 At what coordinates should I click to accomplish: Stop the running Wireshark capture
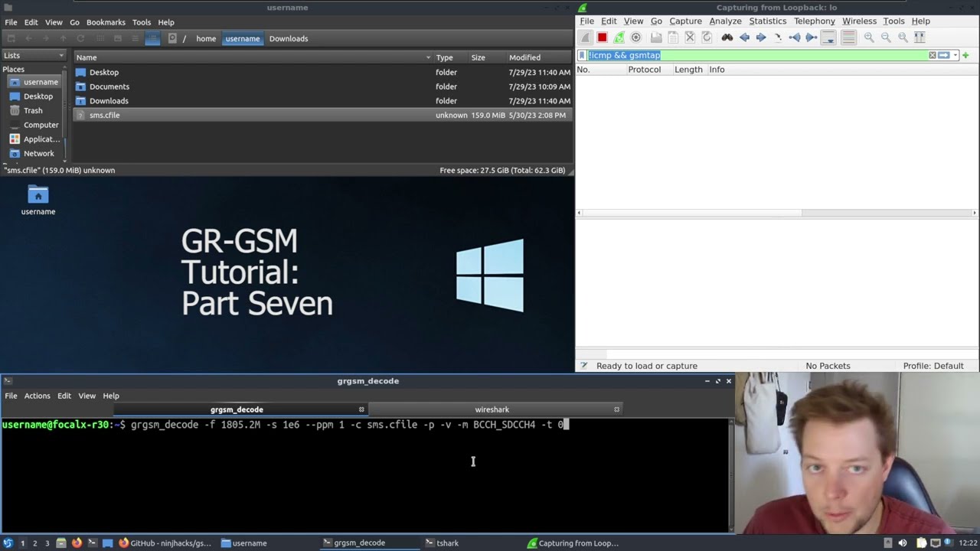pos(602,37)
